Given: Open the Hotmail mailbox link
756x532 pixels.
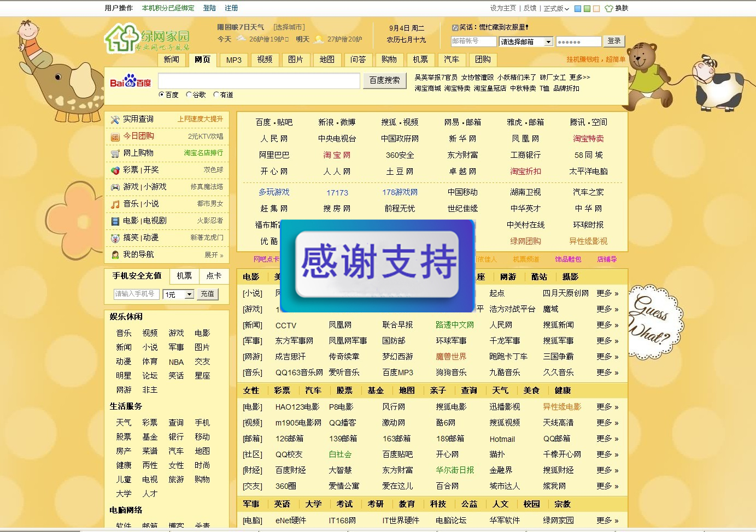Looking at the screenshot, I should point(502,439).
